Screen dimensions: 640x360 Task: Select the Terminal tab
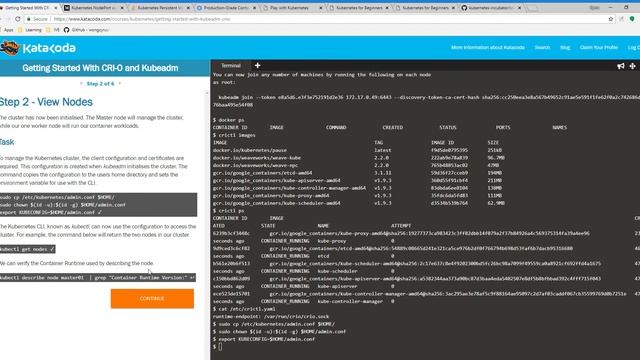tap(231, 65)
